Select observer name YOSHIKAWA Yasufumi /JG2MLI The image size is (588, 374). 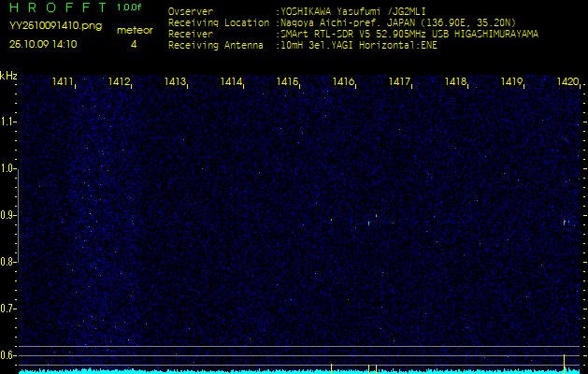(353, 11)
